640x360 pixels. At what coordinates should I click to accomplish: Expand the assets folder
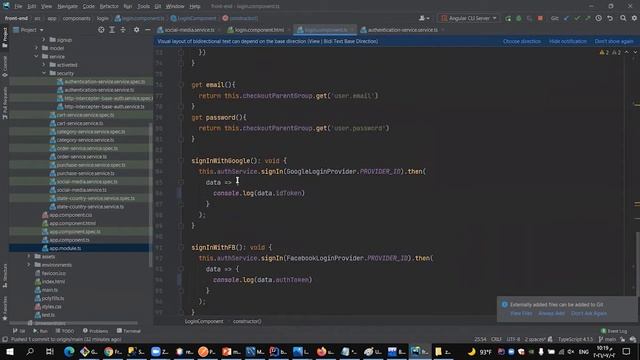[29, 256]
